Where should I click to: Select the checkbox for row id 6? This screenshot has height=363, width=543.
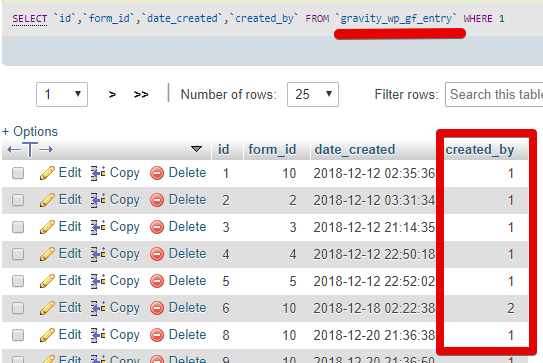click(18, 308)
